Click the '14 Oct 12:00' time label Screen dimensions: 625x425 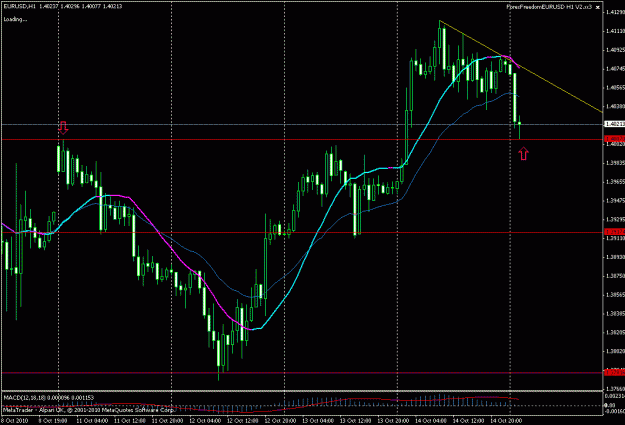(x=468, y=421)
